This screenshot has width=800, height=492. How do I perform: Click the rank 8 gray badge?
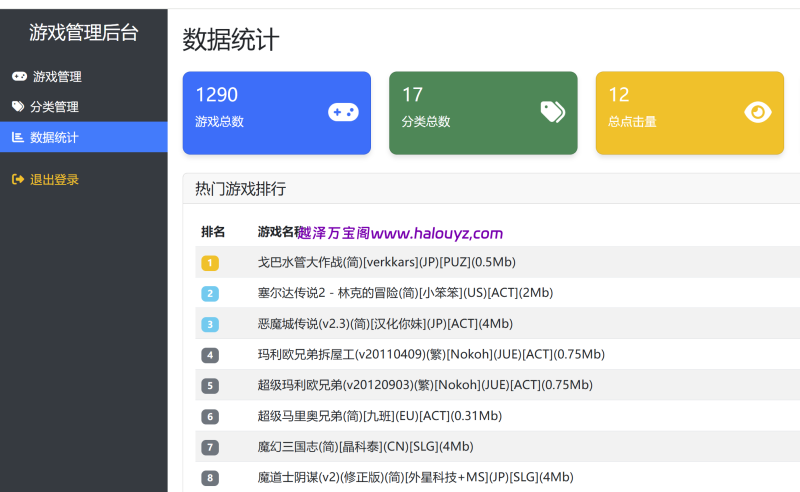(x=210, y=478)
